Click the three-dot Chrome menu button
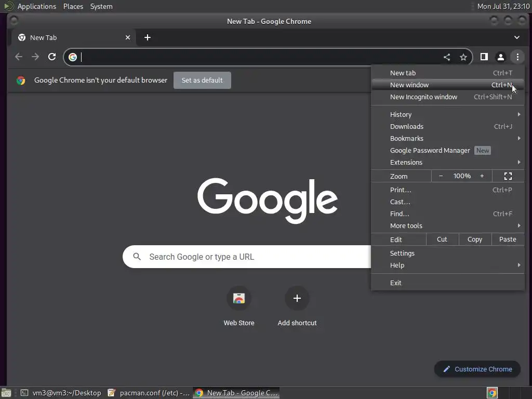Screen dimensions: 532x399 coord(517,57)
